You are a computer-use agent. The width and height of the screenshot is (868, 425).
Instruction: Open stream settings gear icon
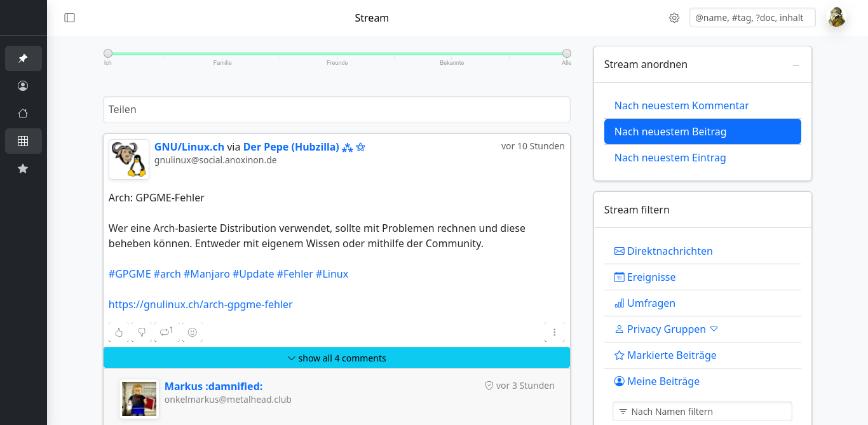[674, 18]
